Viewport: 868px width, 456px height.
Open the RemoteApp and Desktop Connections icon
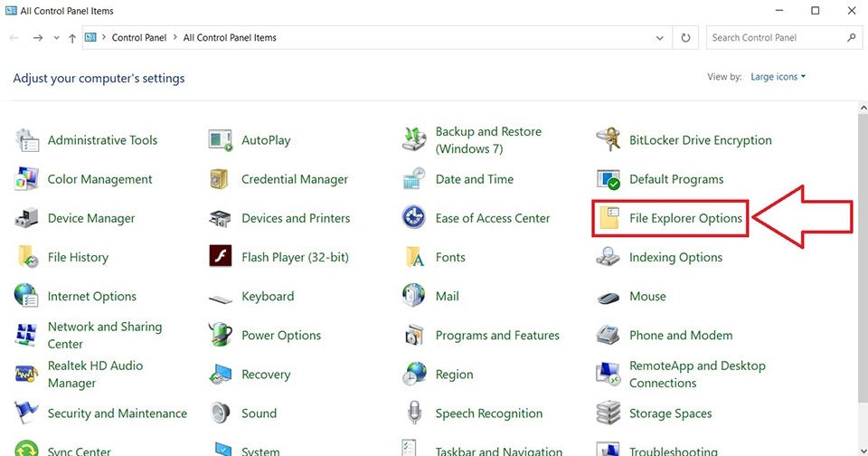click(x=608, y=374)
